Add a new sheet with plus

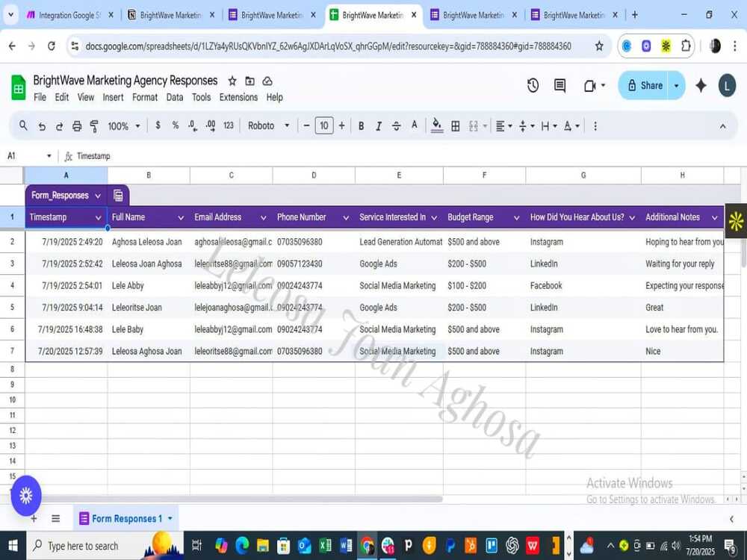[34, 519]
